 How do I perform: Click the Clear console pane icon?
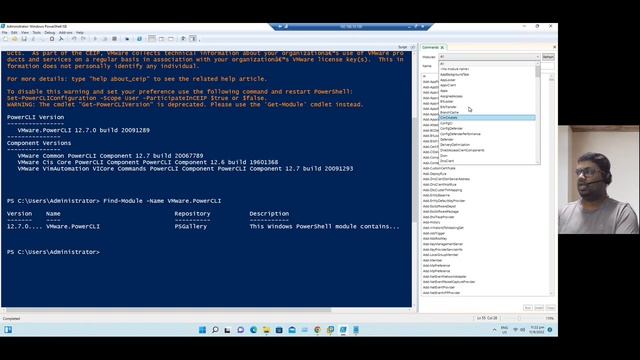[x=61, y=39]
